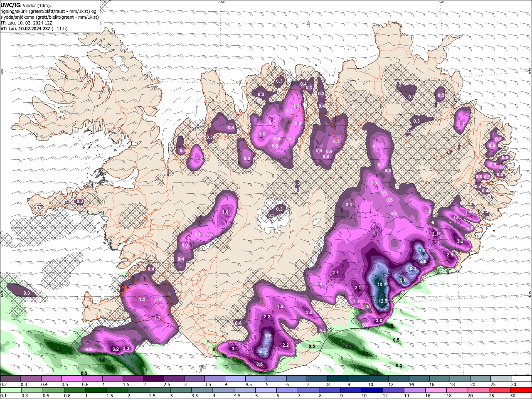
Task: Select top-row legend swatch starting at 12
Action: pos(399,379)
